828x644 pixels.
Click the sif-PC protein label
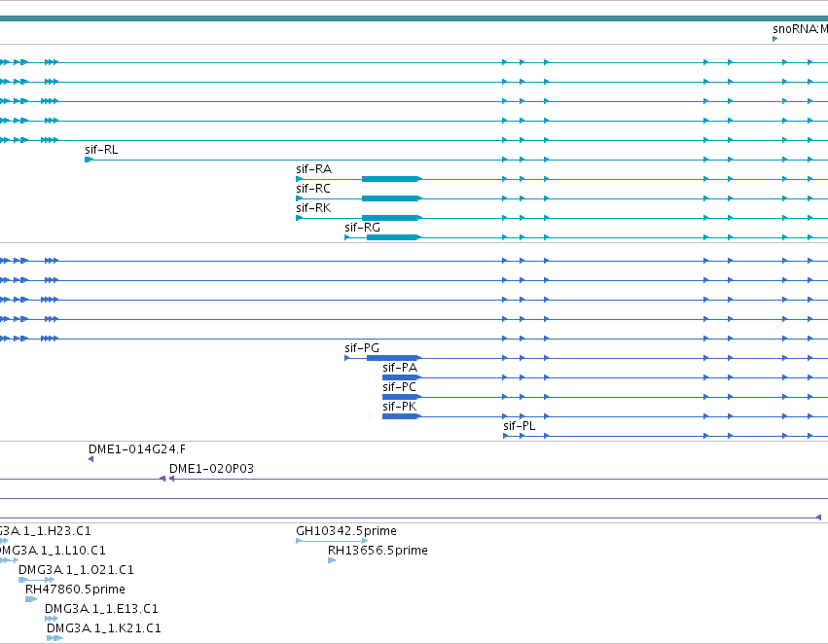pyautogui.click(x=399, y=387)
